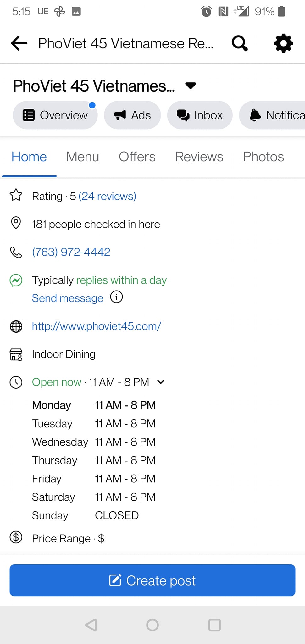Open the Notifications button
The image size is (305, 644).
point(273,115)
